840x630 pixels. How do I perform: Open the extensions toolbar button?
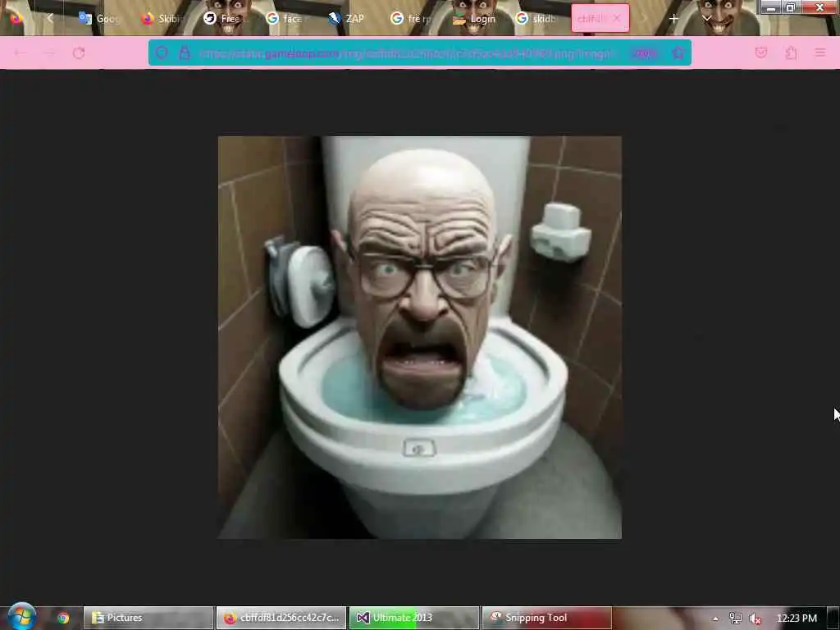coord(791,52)
